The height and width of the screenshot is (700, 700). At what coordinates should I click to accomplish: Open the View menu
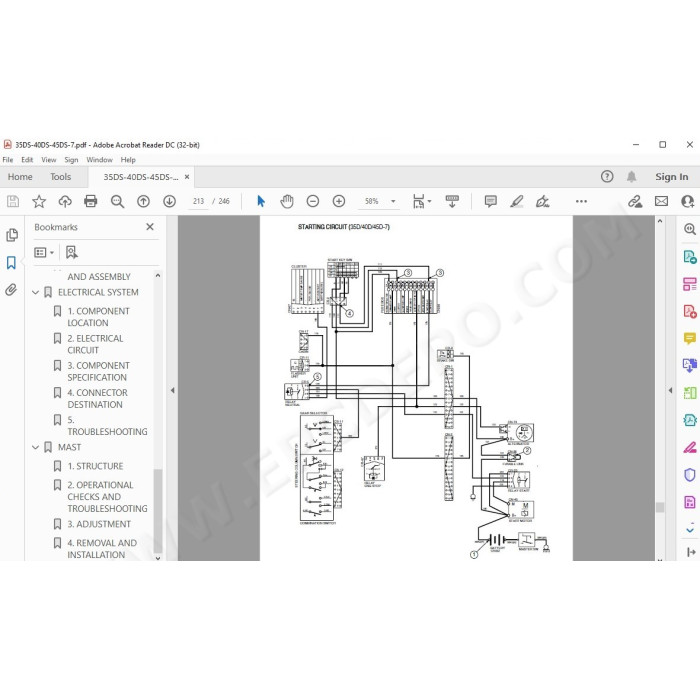point(49,160)
